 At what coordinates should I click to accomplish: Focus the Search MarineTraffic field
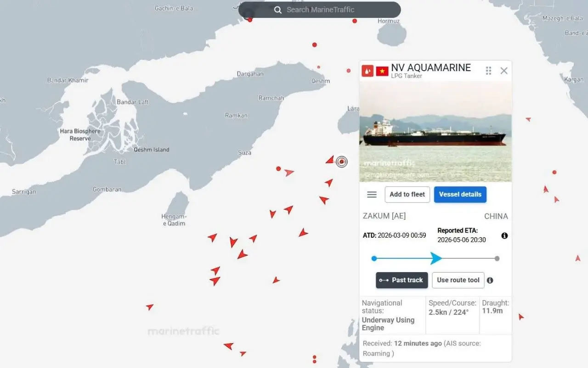[320, 10]
